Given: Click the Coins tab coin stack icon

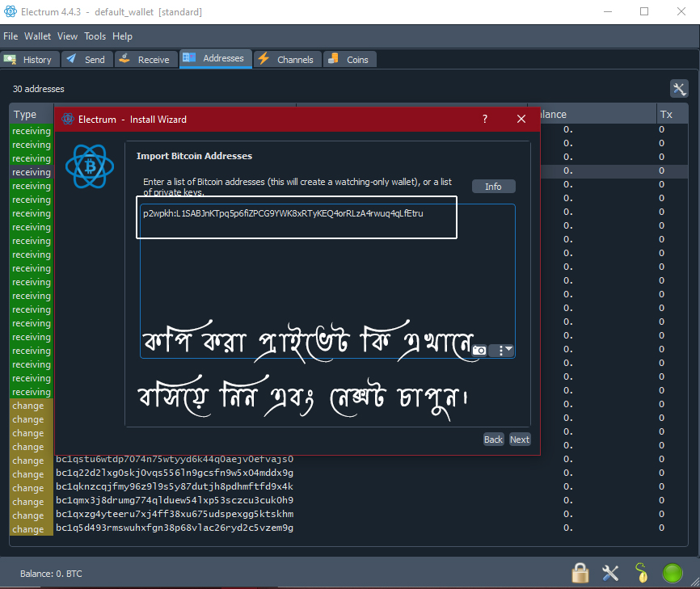Looking at the screenshot, I should tap(333, 58).
